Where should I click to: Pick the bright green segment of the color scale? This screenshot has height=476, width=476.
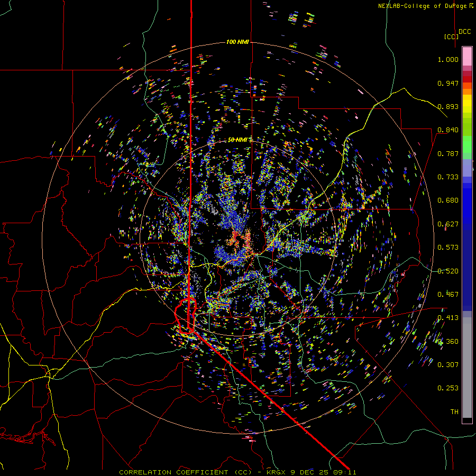467,144
